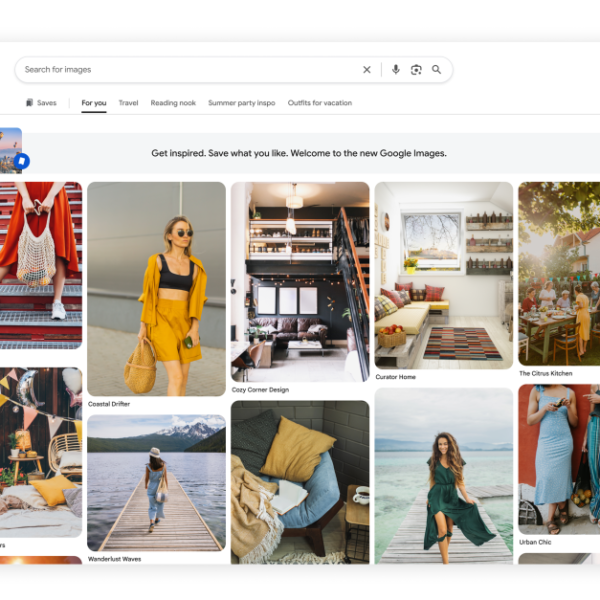Open the Wanderlust Waves lake pier image
The image size is (600, 600).
pyautogui.click(x=157, y=483)
